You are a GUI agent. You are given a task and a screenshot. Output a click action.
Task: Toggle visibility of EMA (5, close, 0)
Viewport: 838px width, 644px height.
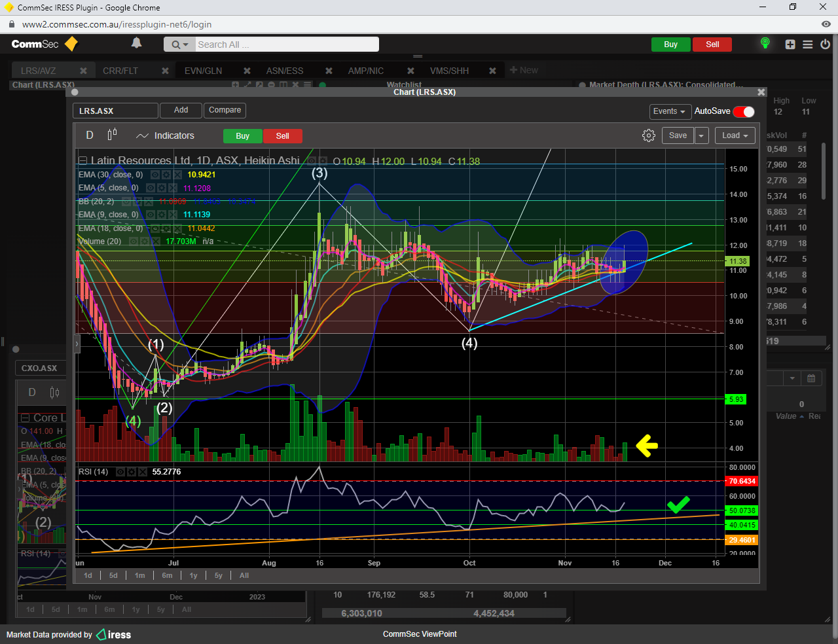[151, 188]
